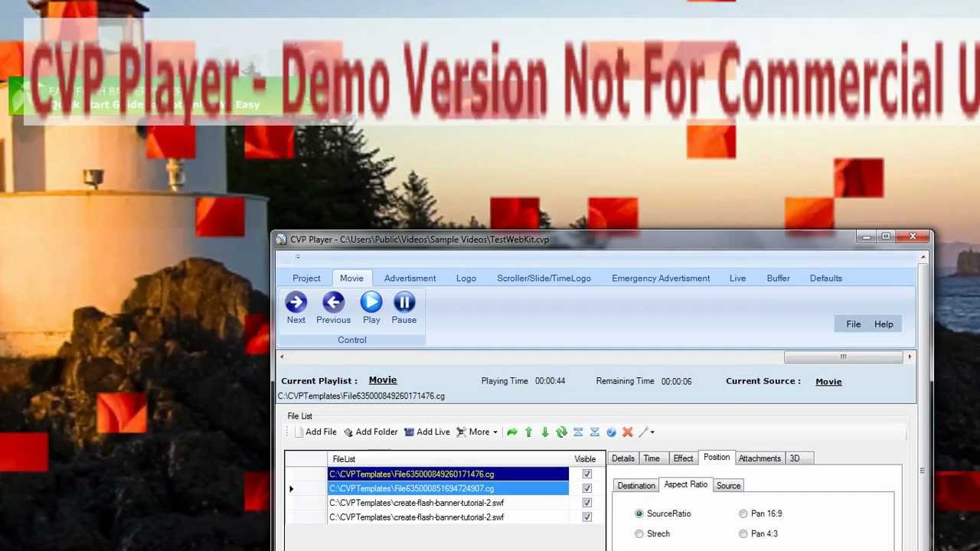Click the File button
Screen dimensions: 980x551
tap(853, 324)
